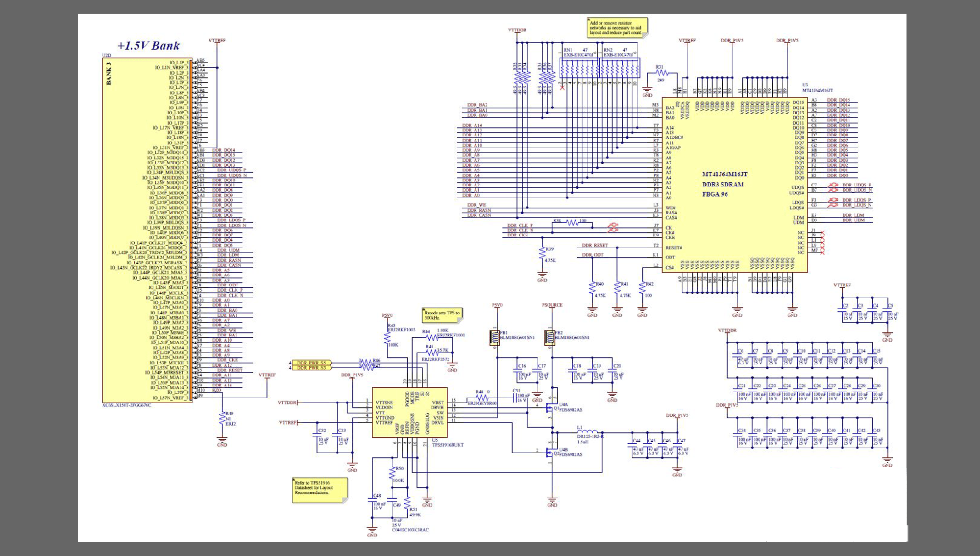The width and height of the screenshot is (980, 556).
Task: Click the DDR_RESET net label by the DRAM
Action: click(595, 246)
